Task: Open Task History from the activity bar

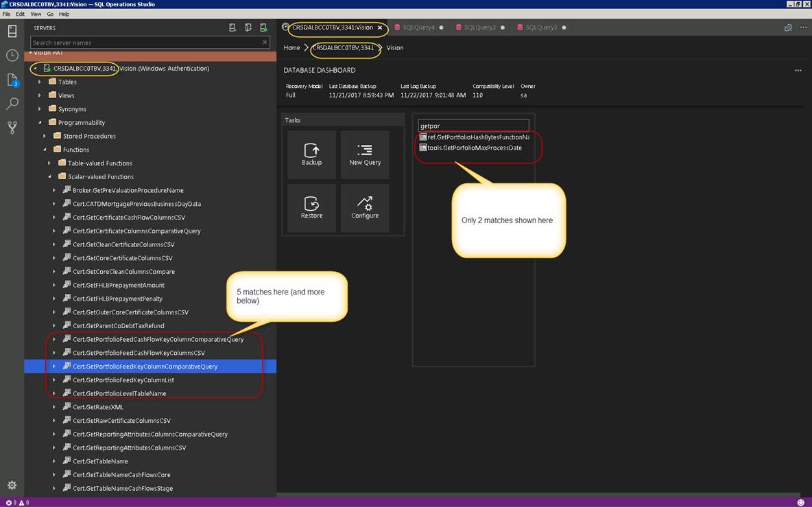Action: [x=12, y=56]
